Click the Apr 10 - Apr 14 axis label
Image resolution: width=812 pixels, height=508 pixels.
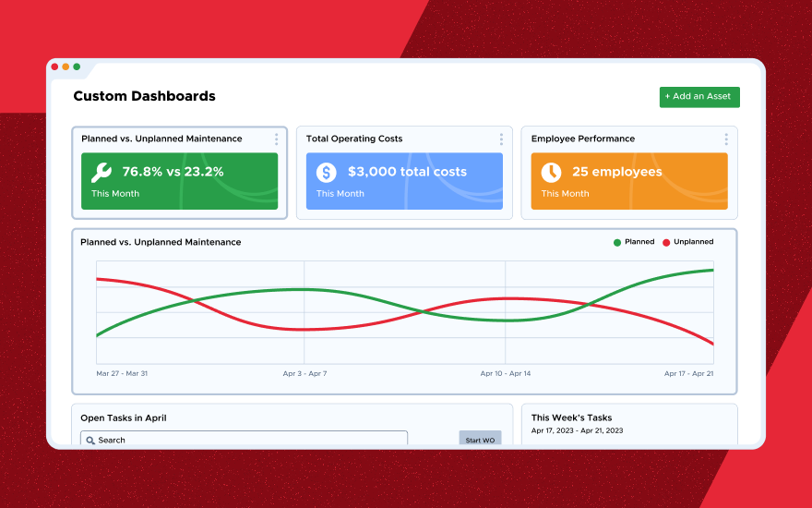pos(506,374)
